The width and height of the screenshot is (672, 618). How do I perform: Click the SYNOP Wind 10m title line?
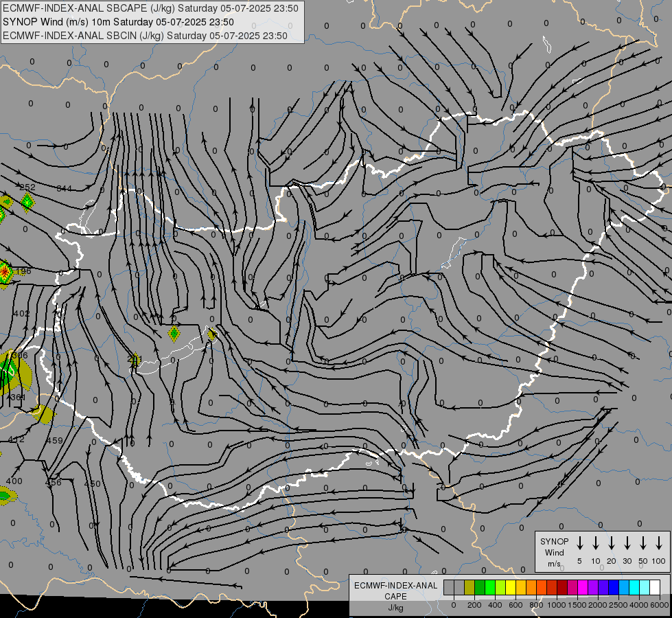point(118,22)
